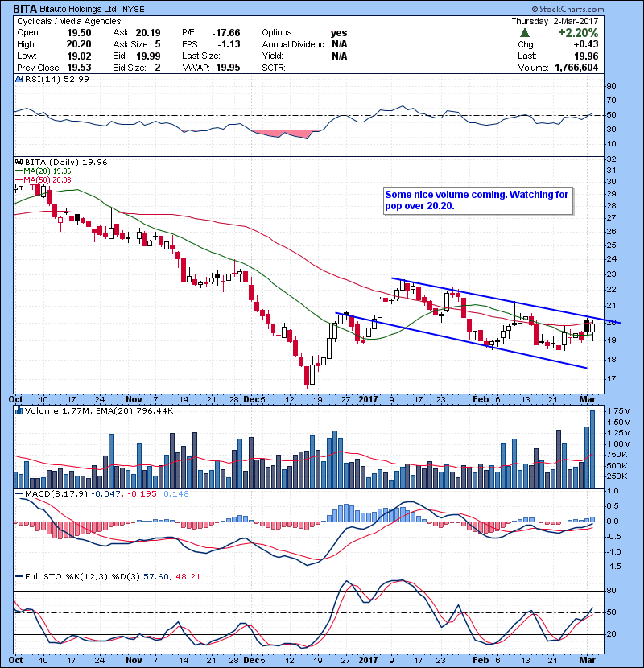
Task: Click the StockCharts.com copyright label
Action: [568, 9]
